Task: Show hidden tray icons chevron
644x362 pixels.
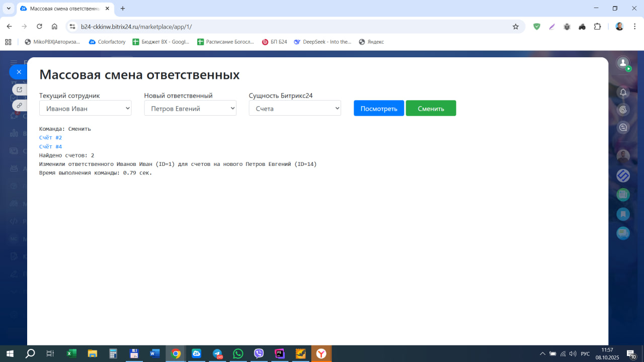Action: click(542, 353)
